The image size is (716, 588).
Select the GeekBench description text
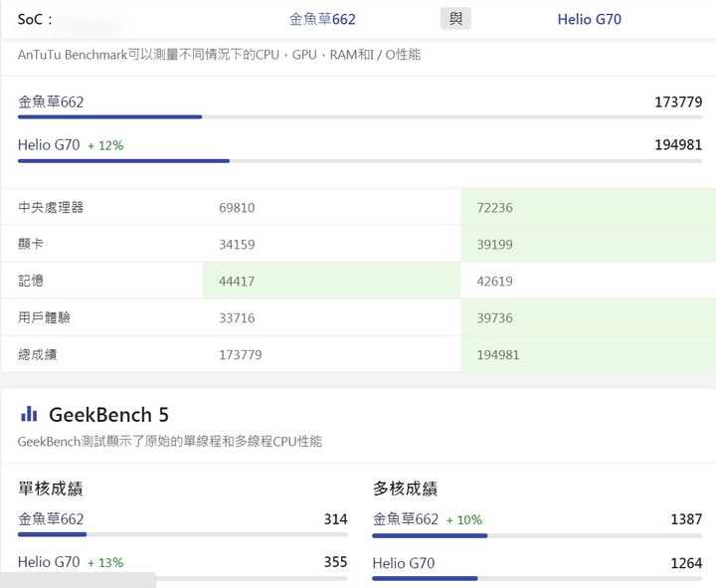(170, 442)
